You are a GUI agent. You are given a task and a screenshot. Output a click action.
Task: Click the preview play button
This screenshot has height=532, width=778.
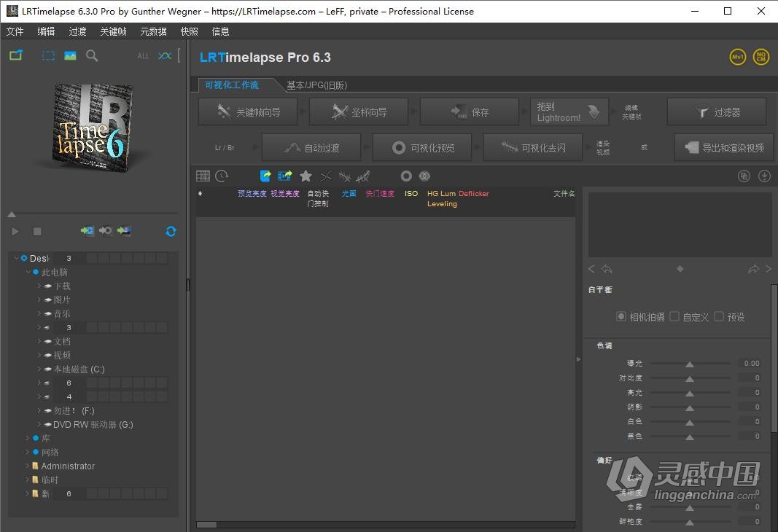point(15,231)
